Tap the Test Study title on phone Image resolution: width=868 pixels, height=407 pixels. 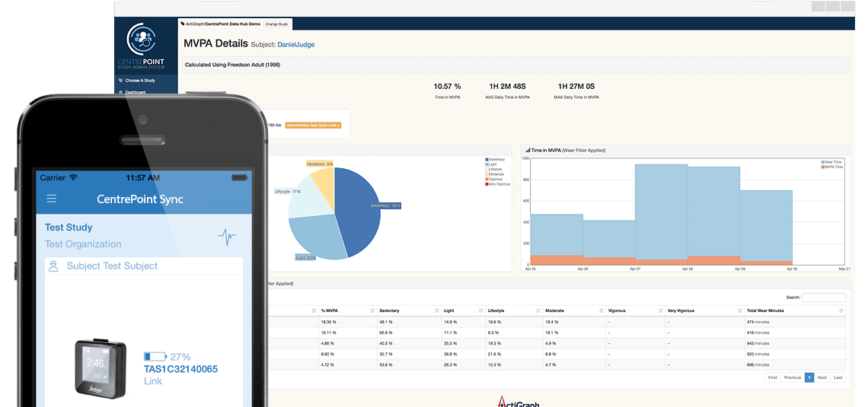tap(69, 227)
